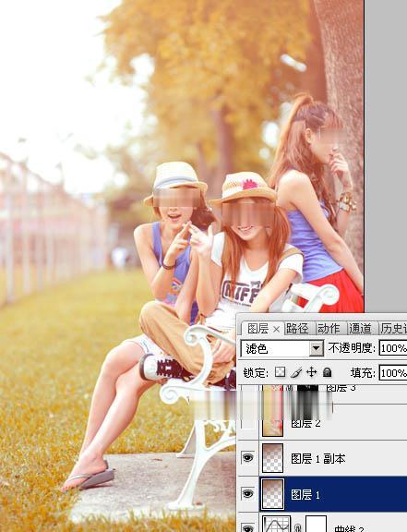This screenshot has height=532, width=407.
Task: Lock all padlock icon
Action: (x=327, y=372)
